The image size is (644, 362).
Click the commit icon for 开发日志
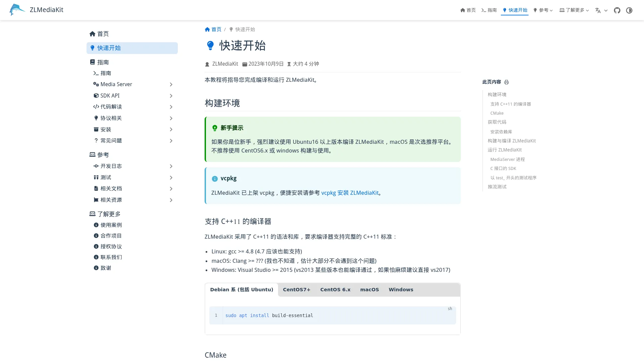point(96,166)
